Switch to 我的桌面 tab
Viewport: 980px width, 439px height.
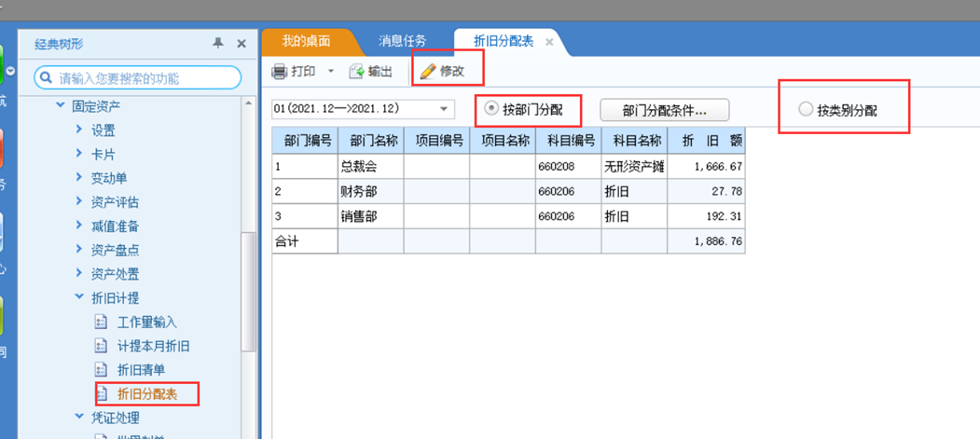306,41
